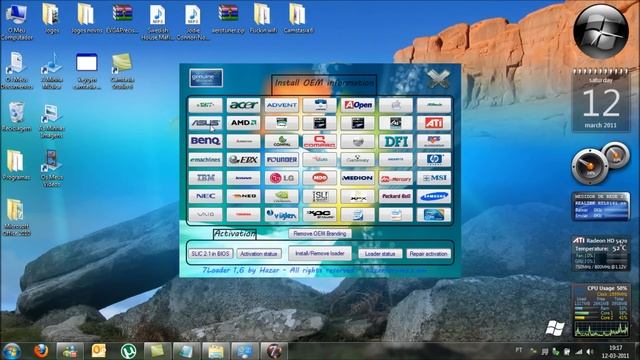Open the volume icon in system tray

pyautogui.click(x=590, y=351)
